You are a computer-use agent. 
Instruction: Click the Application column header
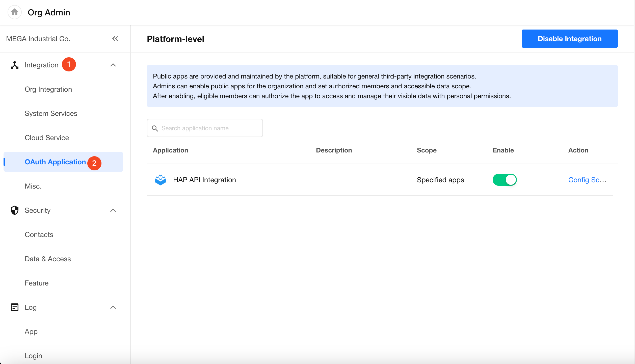(x=171, y=150)
